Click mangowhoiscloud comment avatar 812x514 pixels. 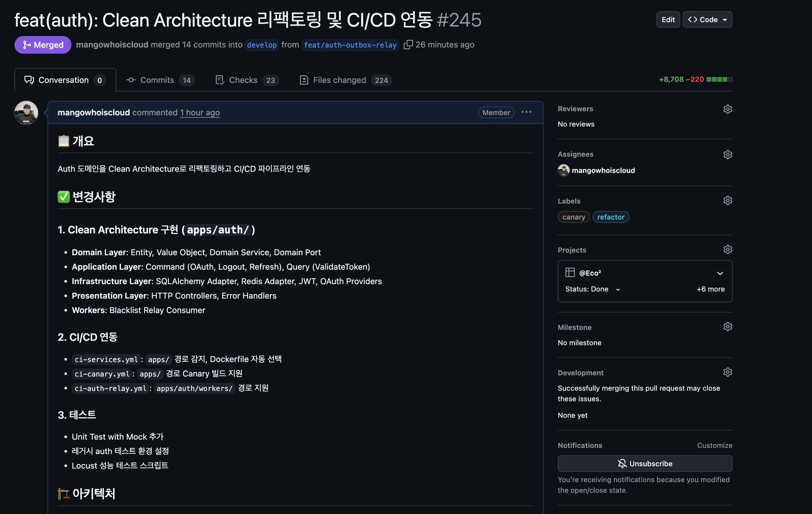pos(26,113)
